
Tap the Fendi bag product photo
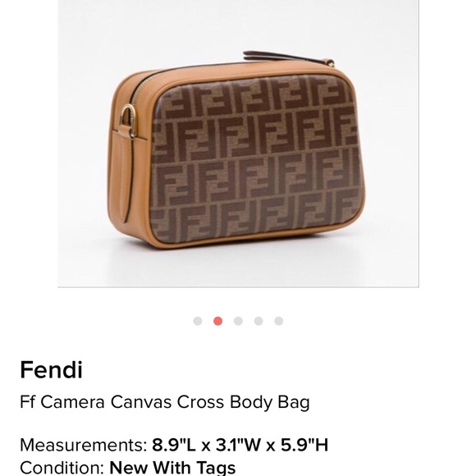click(238, 143)
